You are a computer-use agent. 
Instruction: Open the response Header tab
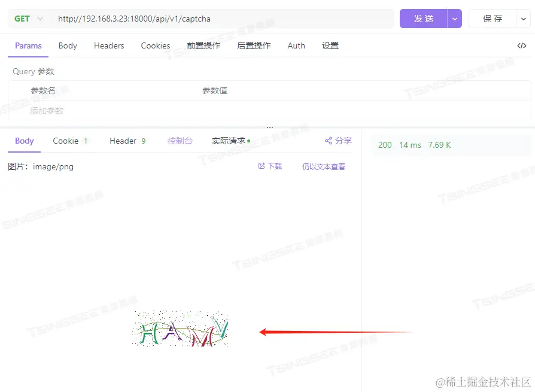click(x=127, y=141)
